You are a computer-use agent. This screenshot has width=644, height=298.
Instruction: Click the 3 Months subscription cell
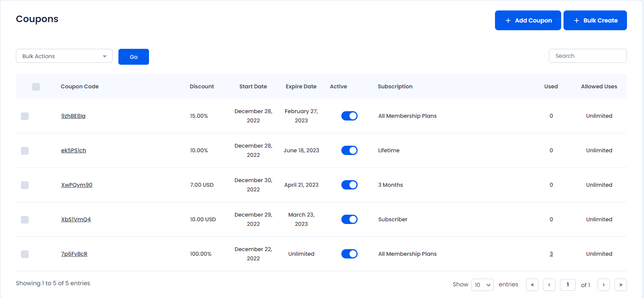point(391,185)
